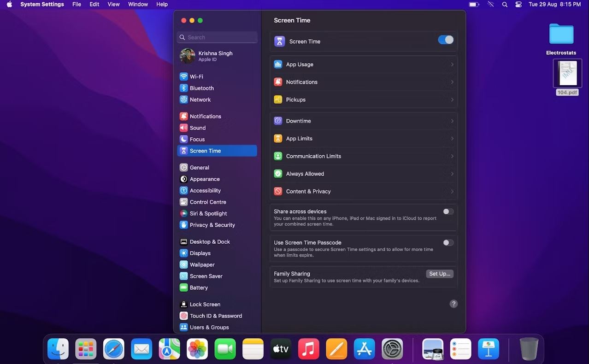Viewport: 589px width, 364px height.
Task: Open Touch ID & Password fingerprint icon
Action: (183, 316)
